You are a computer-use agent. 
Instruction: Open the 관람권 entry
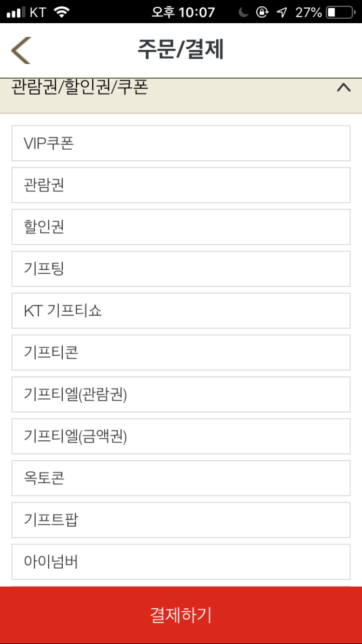click(181, 185)
